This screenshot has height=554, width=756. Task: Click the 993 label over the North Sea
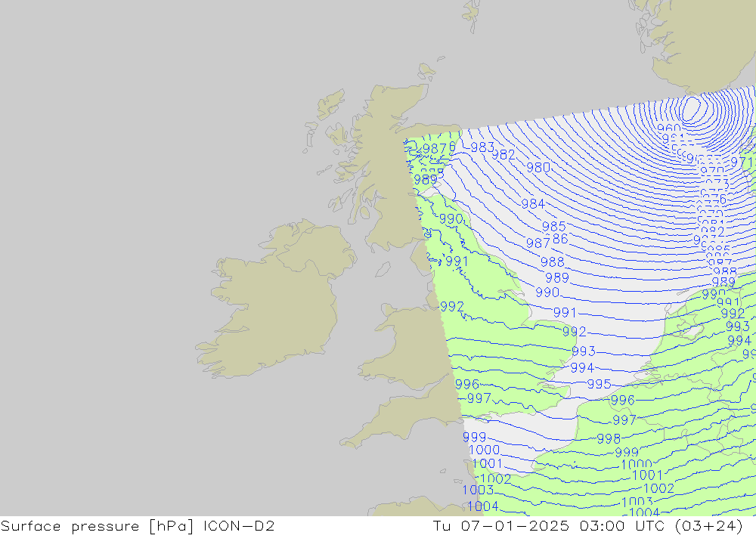584,351
